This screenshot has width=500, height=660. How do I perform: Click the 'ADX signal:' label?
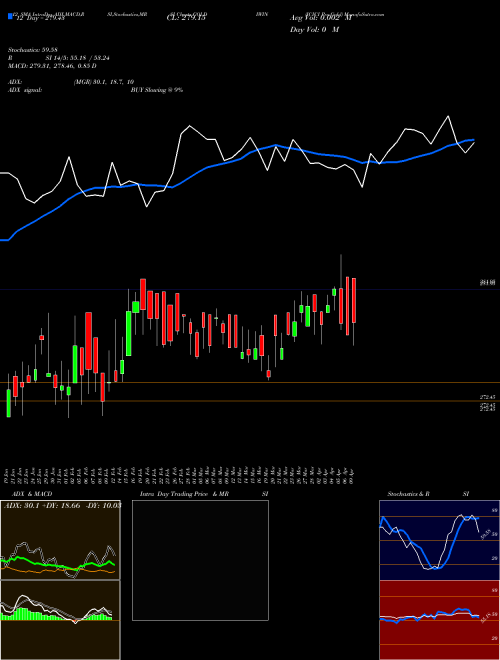[25, 90]
